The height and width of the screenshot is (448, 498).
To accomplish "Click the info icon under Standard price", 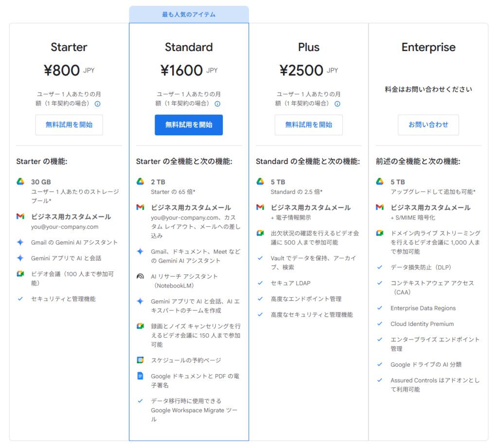I will (x=217, y=104).
